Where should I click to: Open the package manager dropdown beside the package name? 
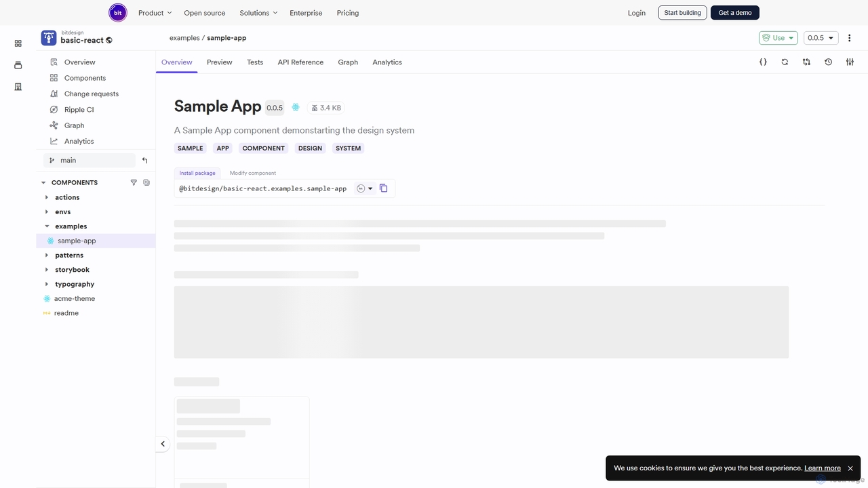365,188
